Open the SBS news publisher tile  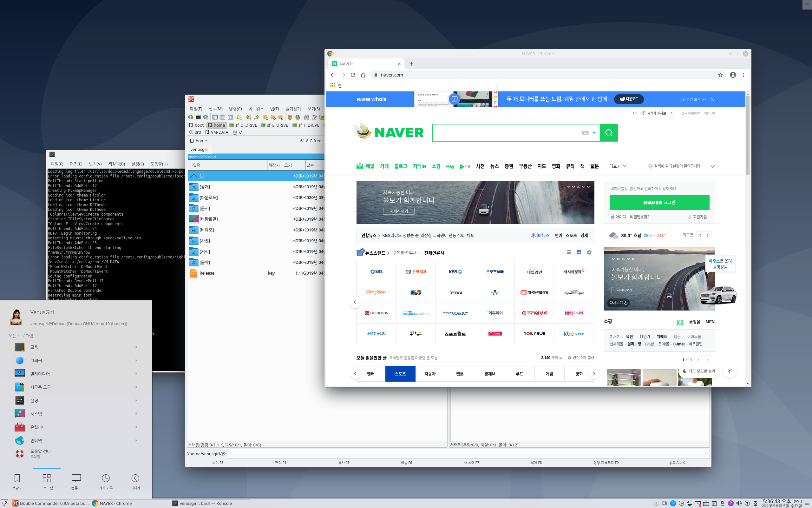tap(377, 271)
